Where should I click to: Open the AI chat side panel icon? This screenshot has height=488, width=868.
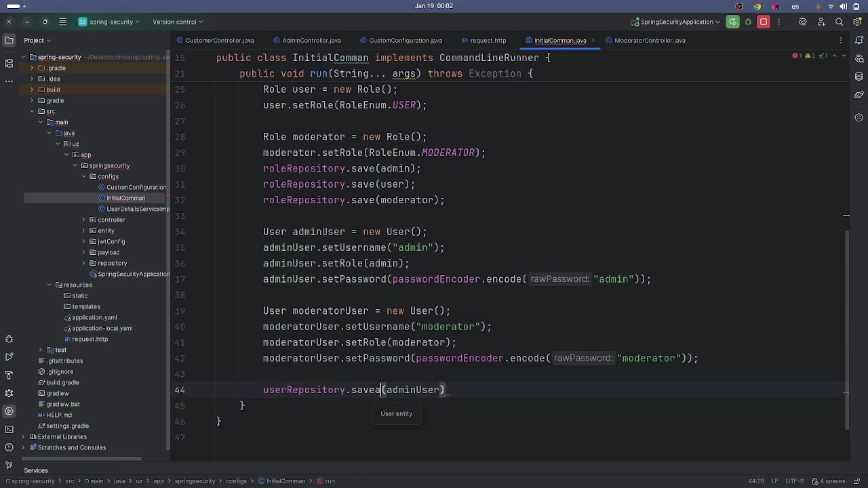pos(859,59)
